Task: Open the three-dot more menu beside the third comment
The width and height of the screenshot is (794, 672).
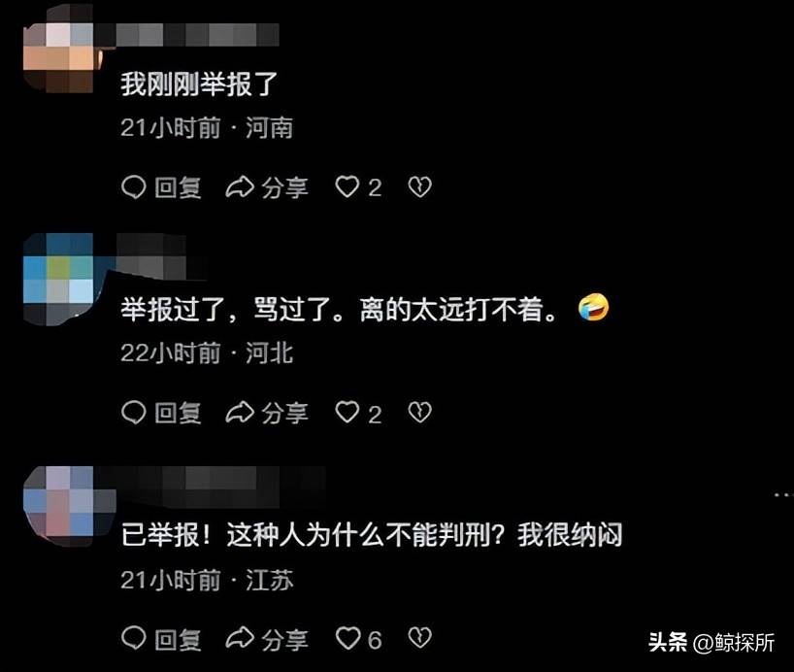Action: 782,494
